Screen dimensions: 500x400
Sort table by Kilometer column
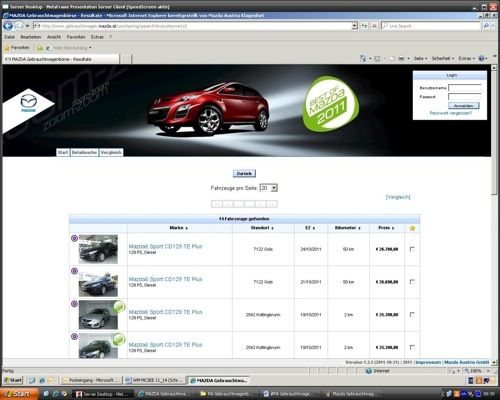click(348, 228)
